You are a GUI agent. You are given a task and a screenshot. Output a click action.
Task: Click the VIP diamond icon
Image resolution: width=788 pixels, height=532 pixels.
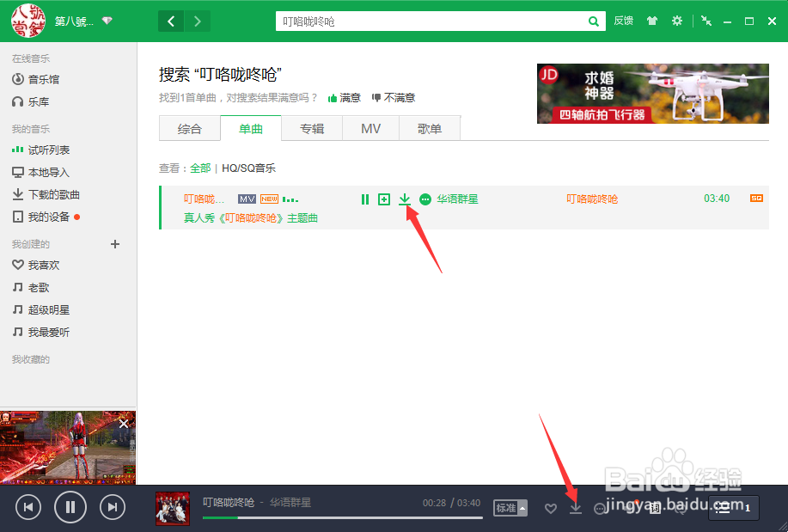[x=107, y=21]
